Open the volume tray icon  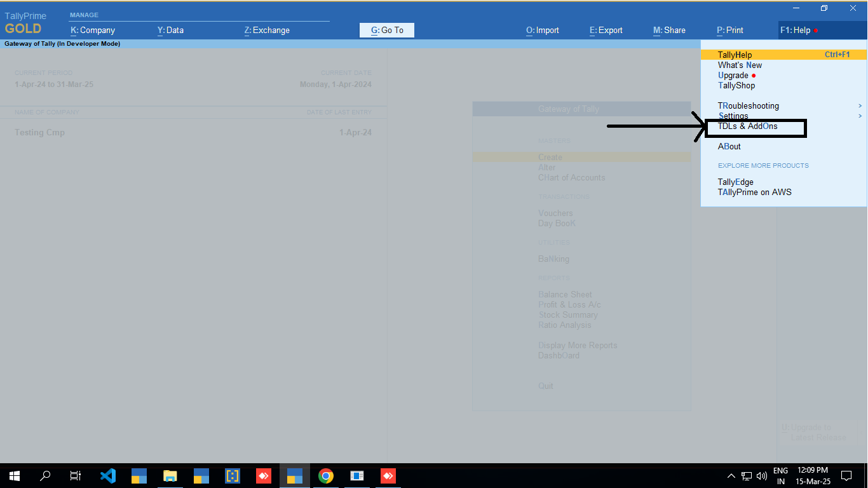(x=762, y=475)
